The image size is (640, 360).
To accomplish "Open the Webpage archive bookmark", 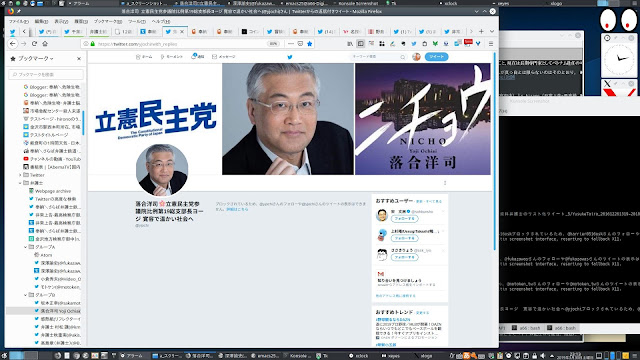I will coord(50,191).
